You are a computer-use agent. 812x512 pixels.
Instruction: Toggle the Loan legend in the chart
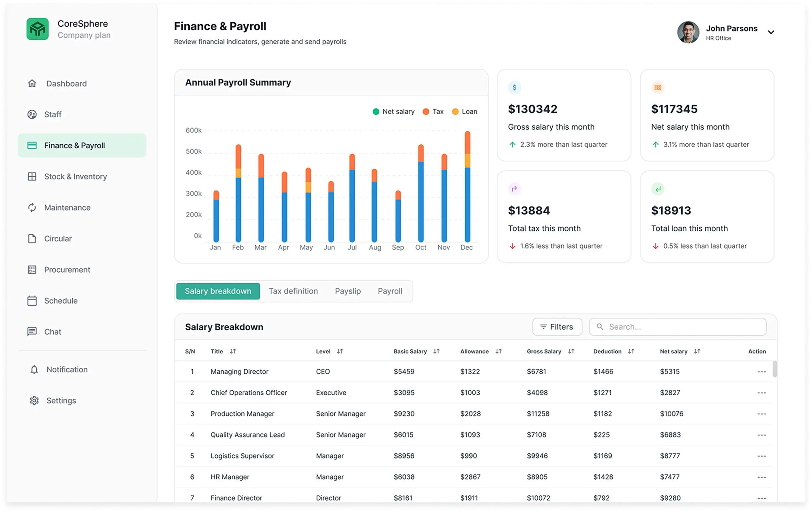point(464,111)
